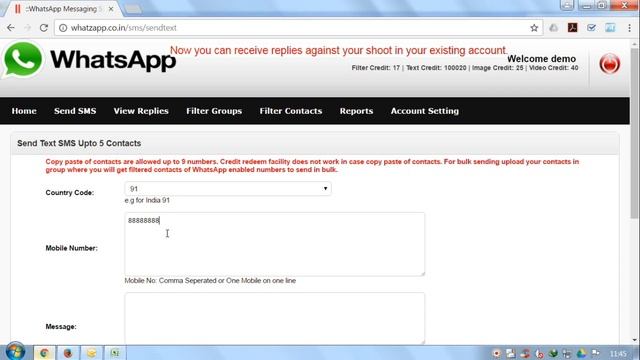Click the 'Image Credit: 25' text
The image size is (640, 360).
tap(498, 68)
